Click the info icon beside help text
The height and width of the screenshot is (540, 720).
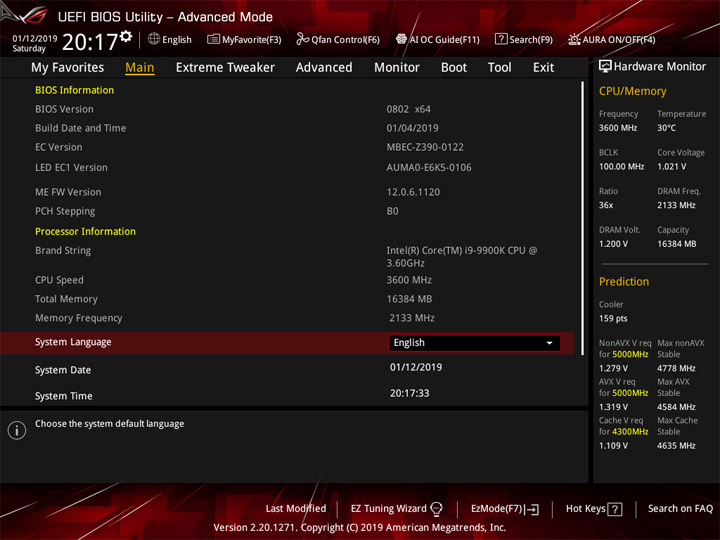(x=17, y=430)
